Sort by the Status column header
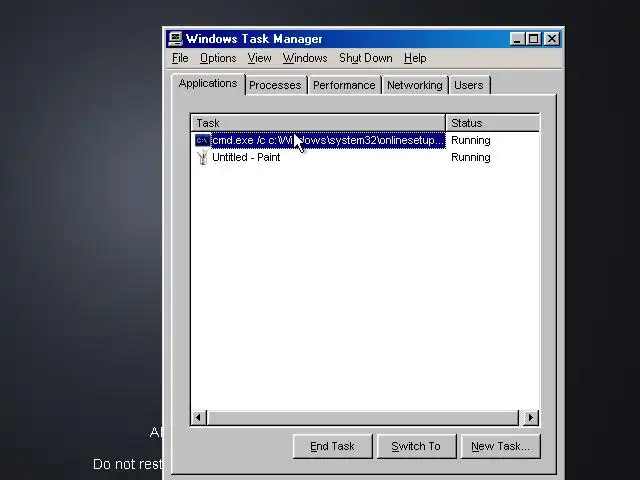Viewport: 640px width, 480px height. [493, 123]
